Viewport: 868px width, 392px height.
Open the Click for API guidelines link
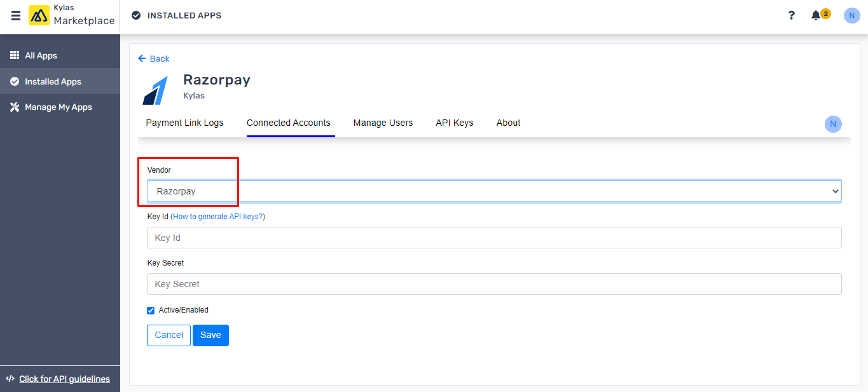pyautogui.click(x=64, y=379)
